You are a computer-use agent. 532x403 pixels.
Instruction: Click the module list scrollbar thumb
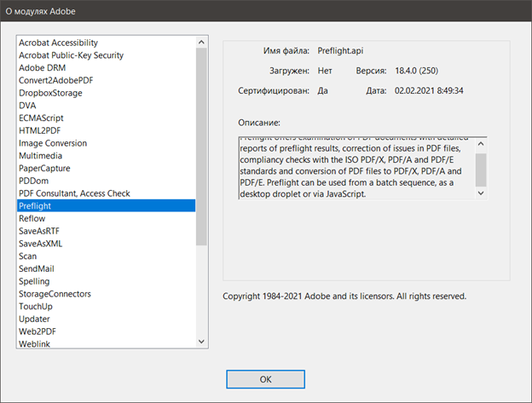click(201, 147)
